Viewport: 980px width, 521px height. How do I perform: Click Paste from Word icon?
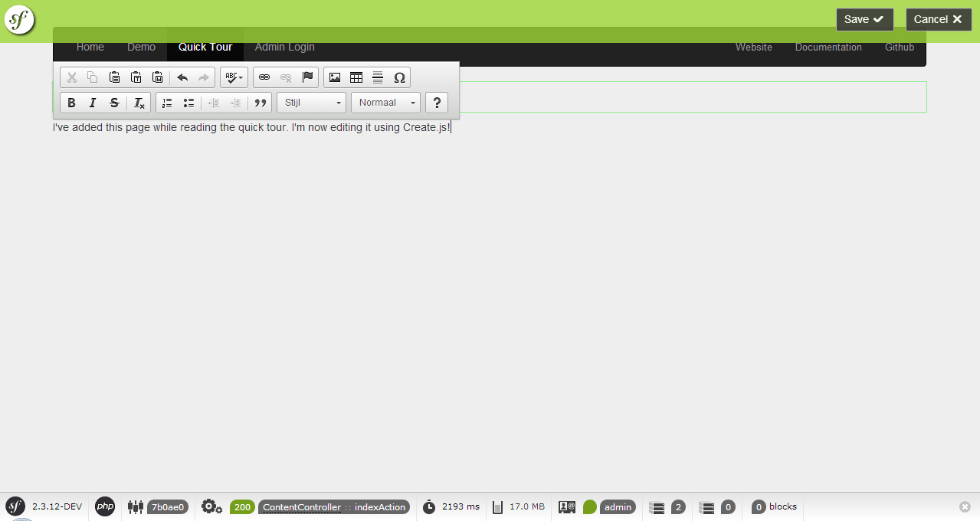click(157, 77)
